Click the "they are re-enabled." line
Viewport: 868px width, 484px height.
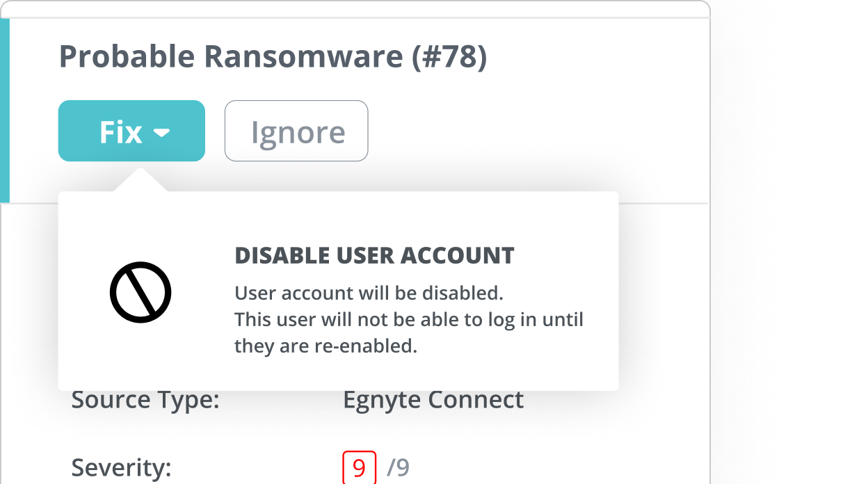(325, 346)
